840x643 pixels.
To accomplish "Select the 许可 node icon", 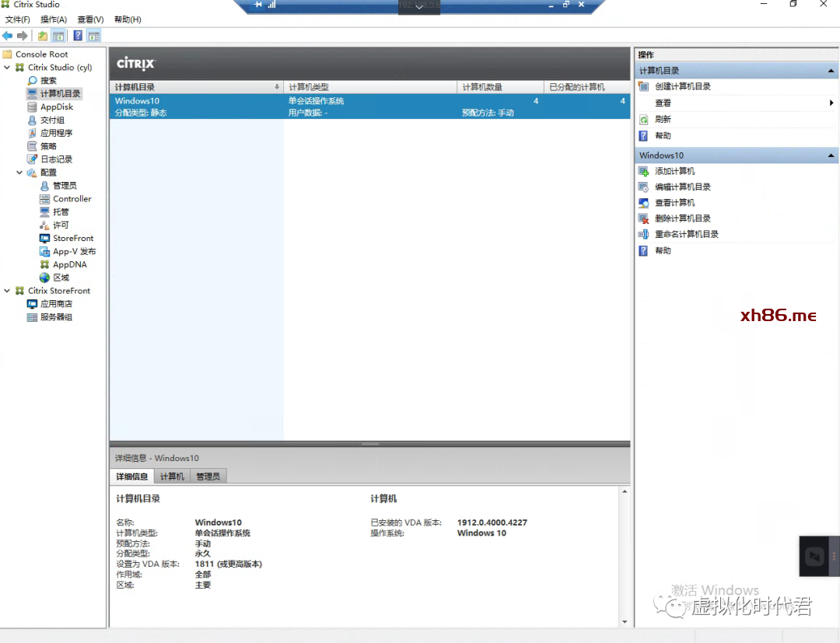I will point(44,225).
